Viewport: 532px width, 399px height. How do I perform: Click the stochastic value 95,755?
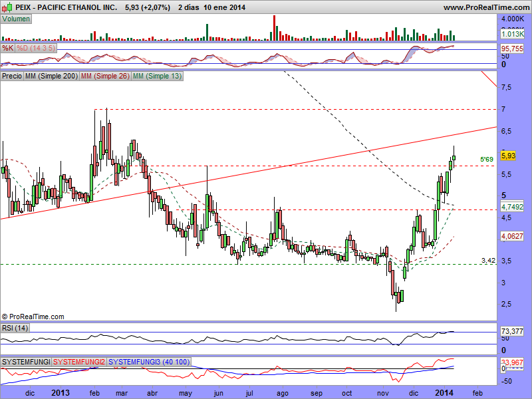(512, 49)
